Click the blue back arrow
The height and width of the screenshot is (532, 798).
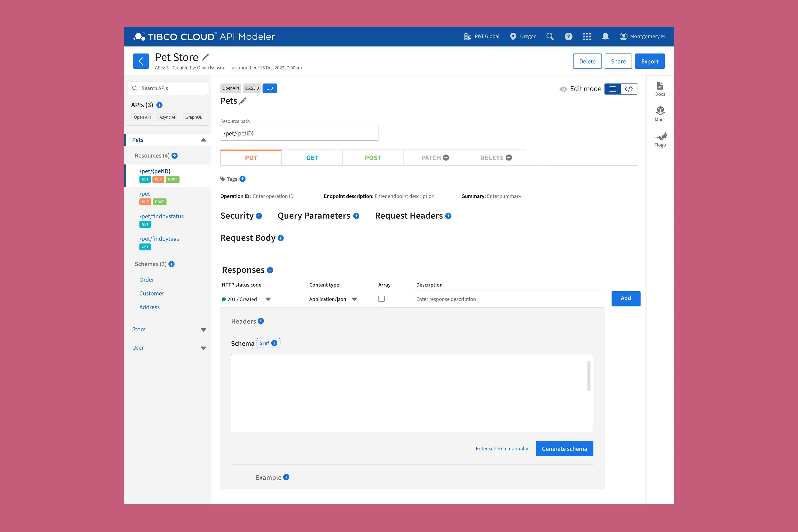141,61
